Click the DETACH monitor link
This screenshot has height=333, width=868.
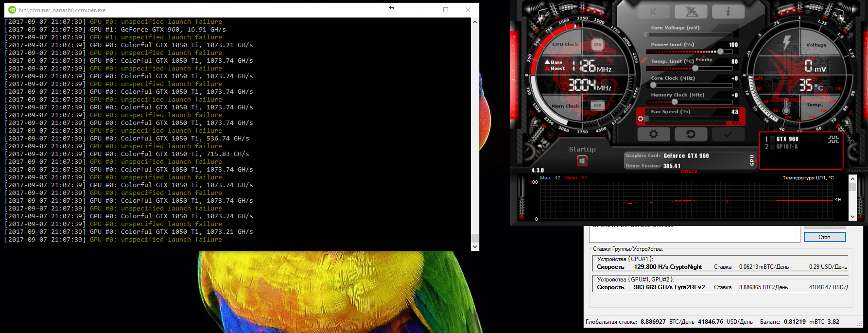689,172
